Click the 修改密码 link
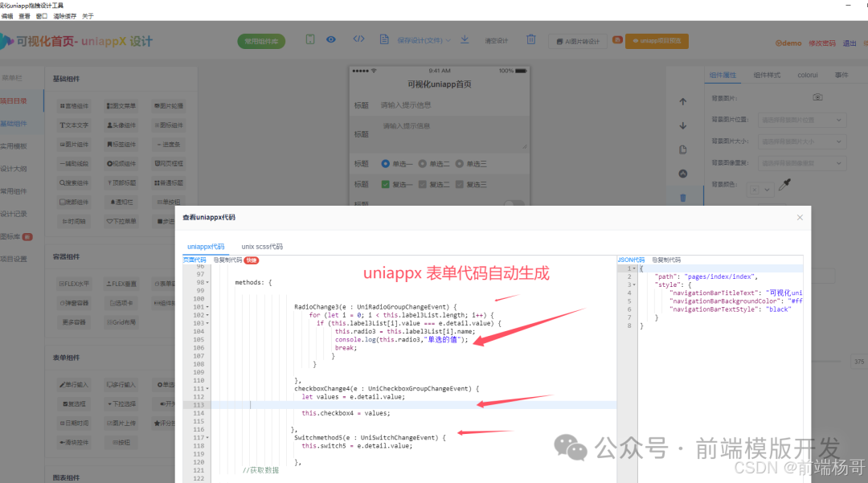This screenshot has height=483, width=868. tap(822, 43)
